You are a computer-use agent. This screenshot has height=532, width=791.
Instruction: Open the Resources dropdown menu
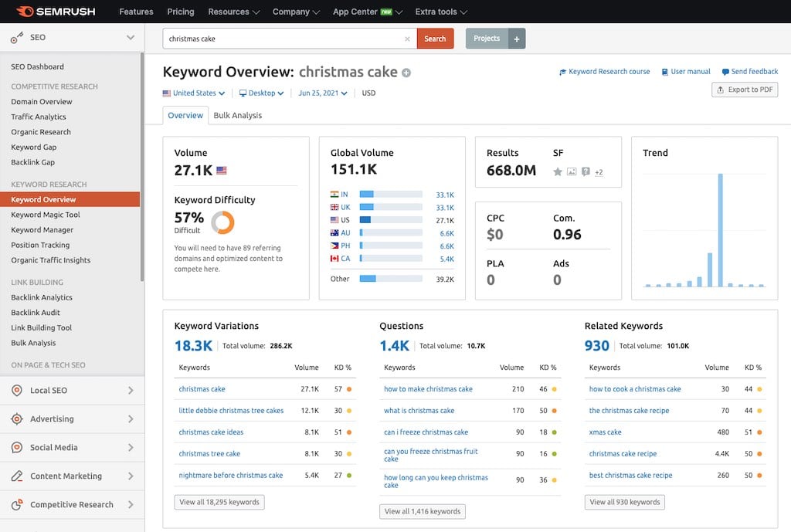(x=233, y=12)
